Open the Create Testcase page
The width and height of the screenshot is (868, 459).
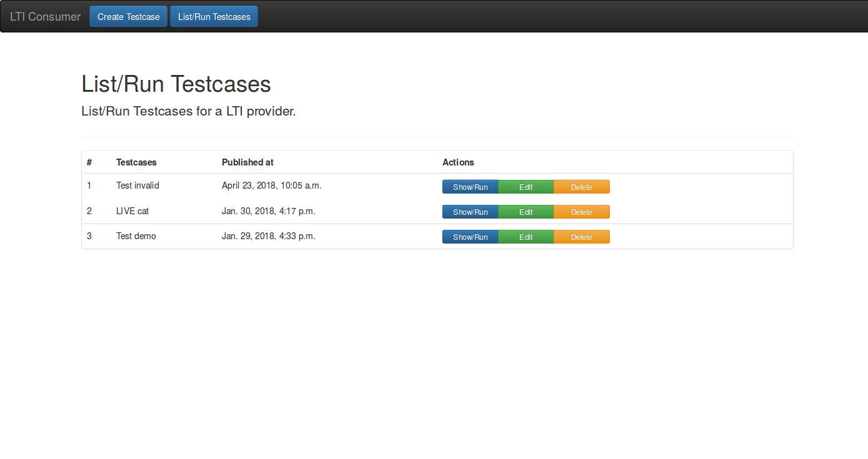pos(129,17)
